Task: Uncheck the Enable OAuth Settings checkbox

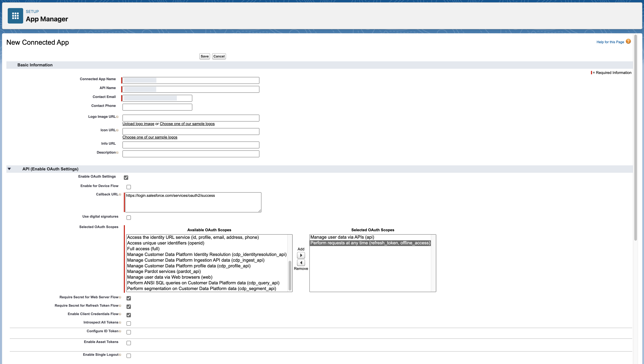Action: (126, 177)
